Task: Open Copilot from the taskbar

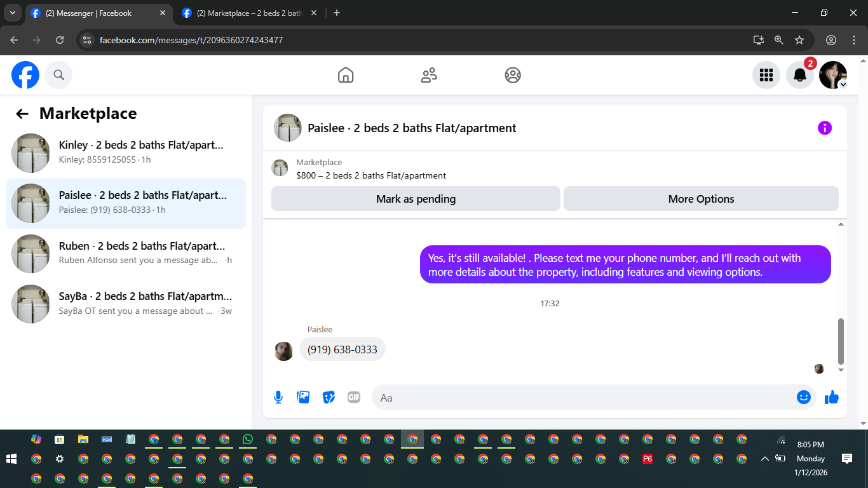Action: pyautogui.click(x=36, y=439)
